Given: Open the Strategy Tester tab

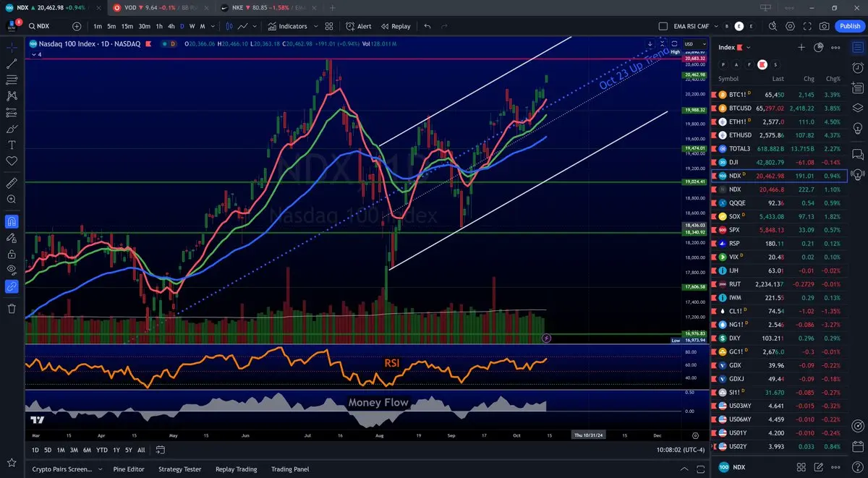Looking at the screenshot, I should coord(179,469).
